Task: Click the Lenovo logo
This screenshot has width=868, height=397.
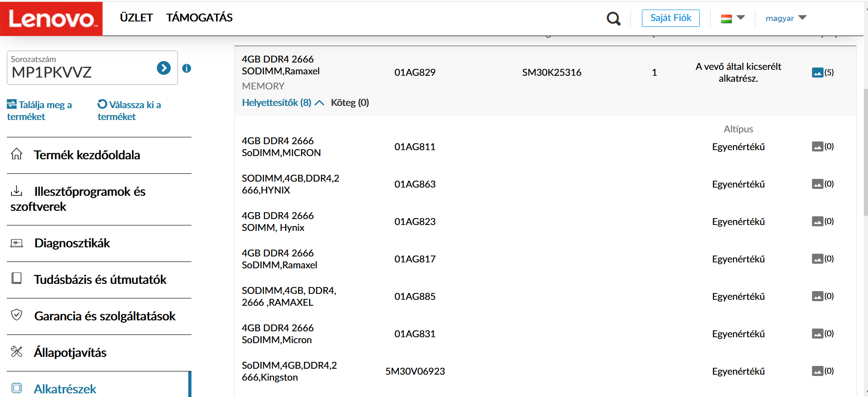Action: 52,18
